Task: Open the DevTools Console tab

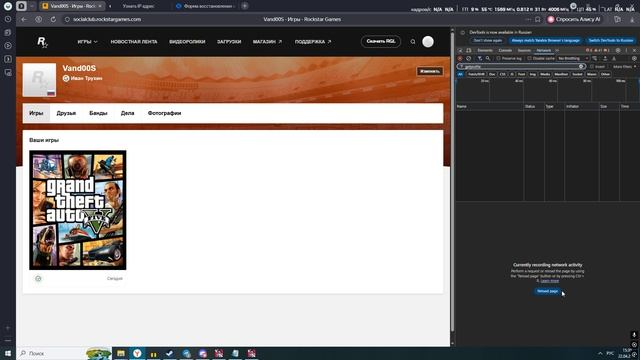Action: point(505,50)
